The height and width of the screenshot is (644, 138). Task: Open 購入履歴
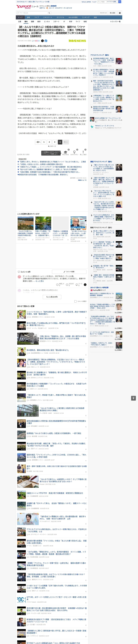coord(112,13)
